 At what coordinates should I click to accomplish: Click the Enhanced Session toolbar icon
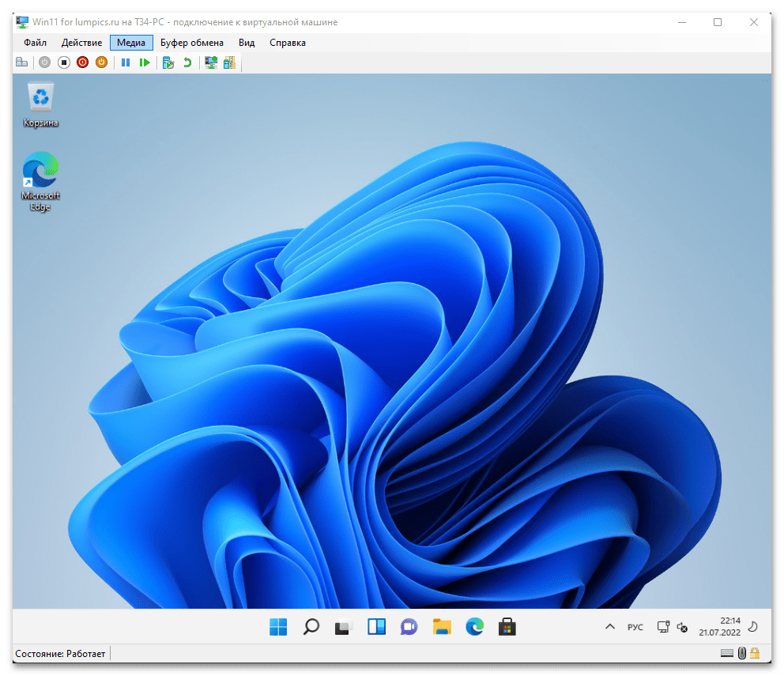[x=211, y=62]
